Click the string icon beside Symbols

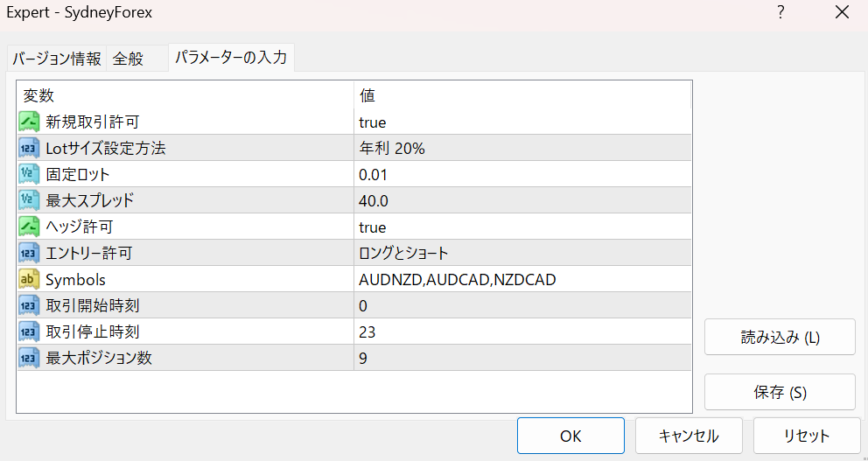(30, 279)
